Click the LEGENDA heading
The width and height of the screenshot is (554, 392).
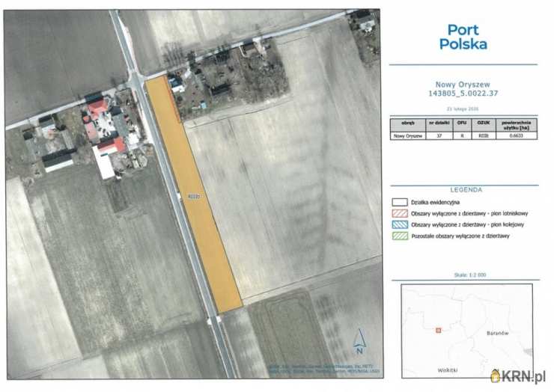[x=466, y=190]
